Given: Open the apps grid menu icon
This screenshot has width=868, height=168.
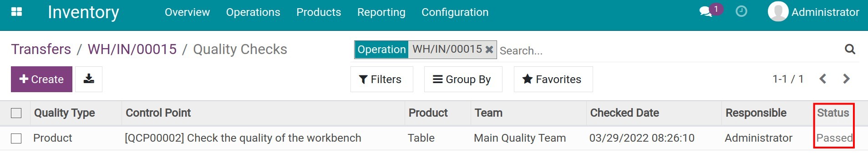Looking at the screenshot, I should point(16,12).
